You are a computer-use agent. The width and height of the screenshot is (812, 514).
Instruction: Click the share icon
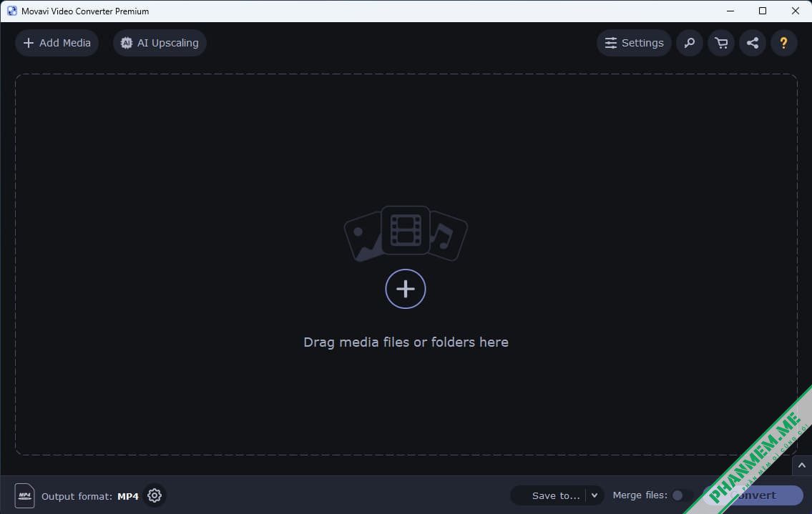click(753, 43)
